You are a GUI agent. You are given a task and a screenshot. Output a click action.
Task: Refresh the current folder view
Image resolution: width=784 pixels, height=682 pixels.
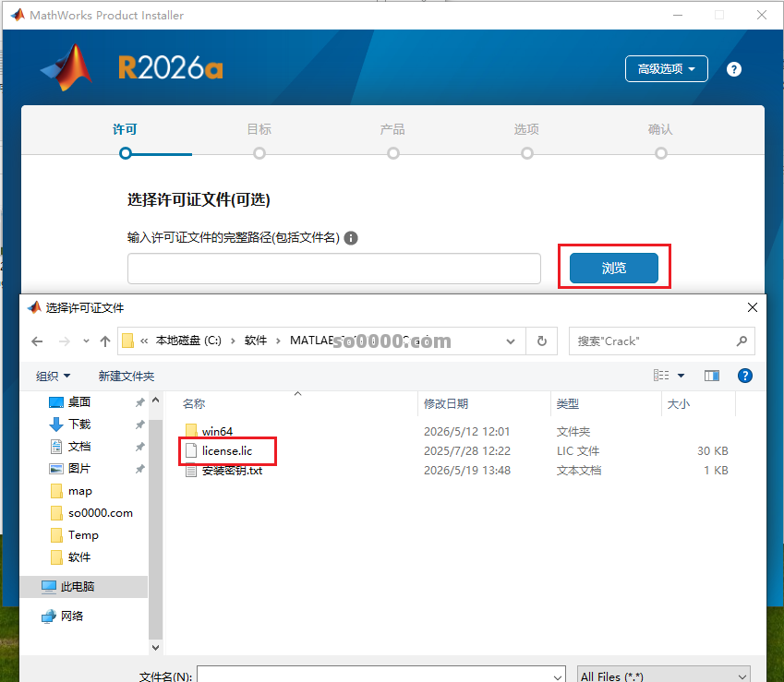click(541, 341)
